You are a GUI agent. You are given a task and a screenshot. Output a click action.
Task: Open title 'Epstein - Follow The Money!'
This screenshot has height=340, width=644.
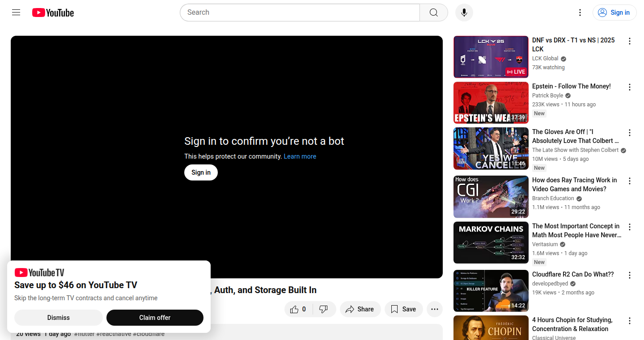tap(571, 86)
